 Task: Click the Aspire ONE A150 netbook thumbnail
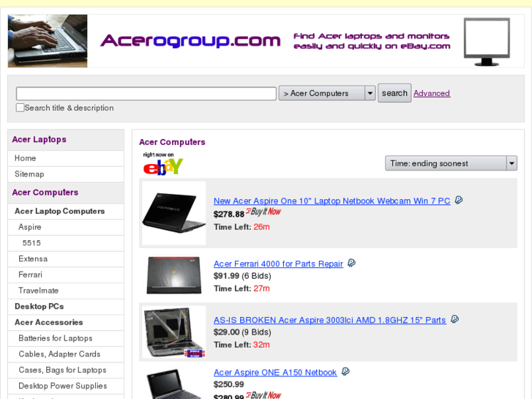click(173, 384)
